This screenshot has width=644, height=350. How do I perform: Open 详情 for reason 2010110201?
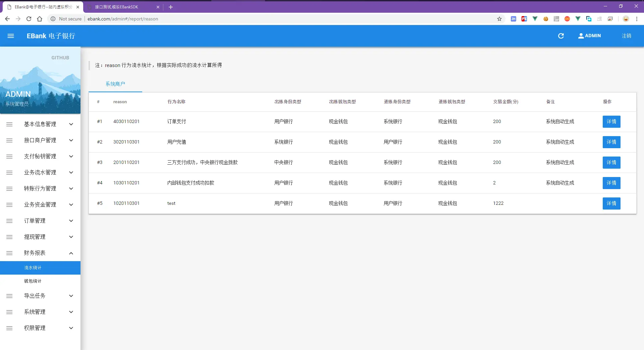[x=611, y=163]
